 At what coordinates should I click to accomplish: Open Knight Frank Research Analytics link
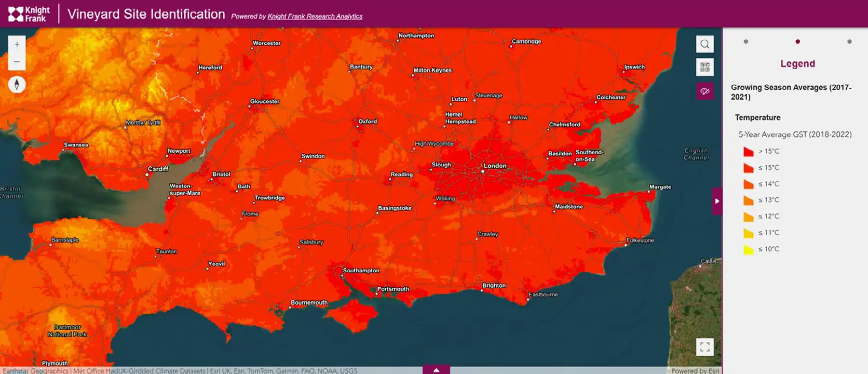point(315,16)
